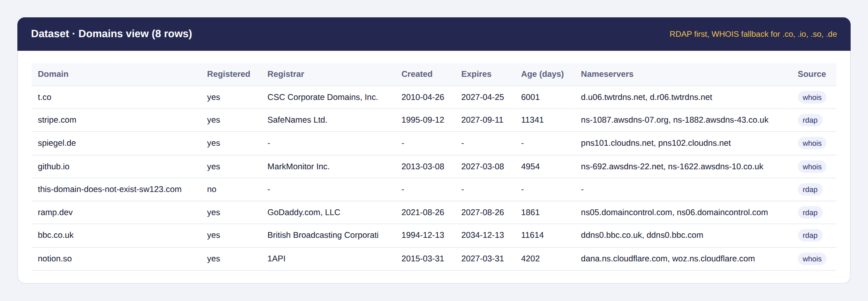Select nameservers ns05.domaincontrol.com, ns06.domaincontrol.com
Screen dimensions: 868x301
tap(674, 213)
